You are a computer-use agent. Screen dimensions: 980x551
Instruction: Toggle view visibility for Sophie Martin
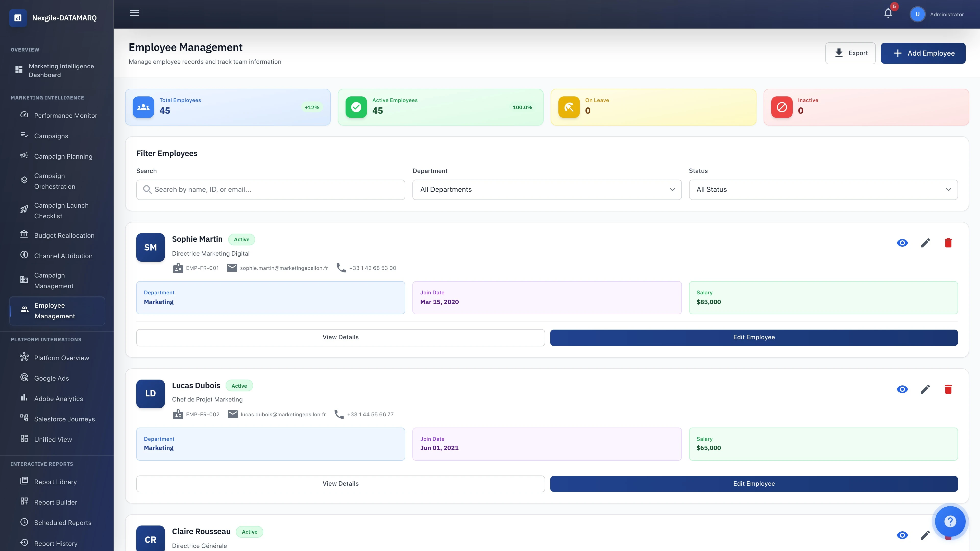902,242
